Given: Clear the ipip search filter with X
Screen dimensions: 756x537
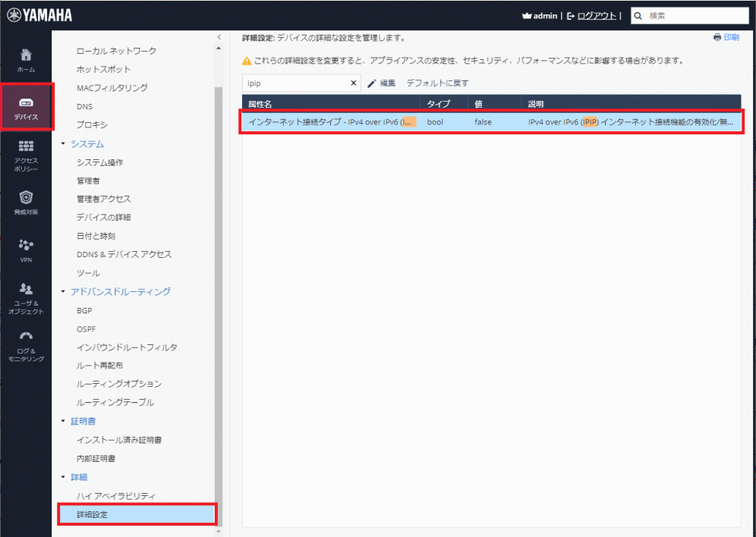Looking at the screenshot, I should 354,83.
